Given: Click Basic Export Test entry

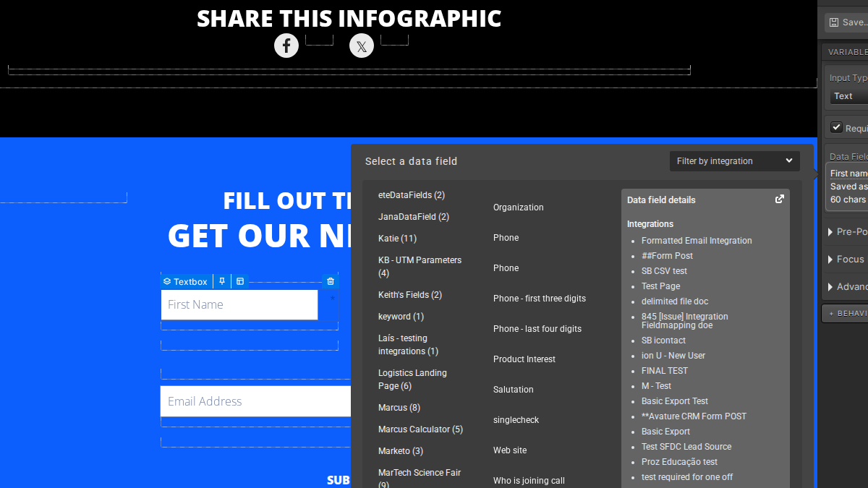Looking at the screenshot, I should 675,401.
